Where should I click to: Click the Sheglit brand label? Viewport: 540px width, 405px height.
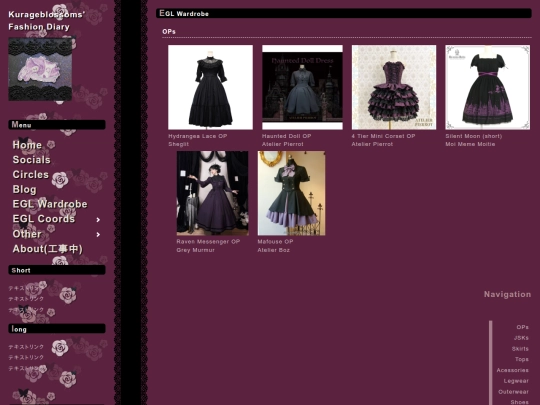[x=178, y=144]
